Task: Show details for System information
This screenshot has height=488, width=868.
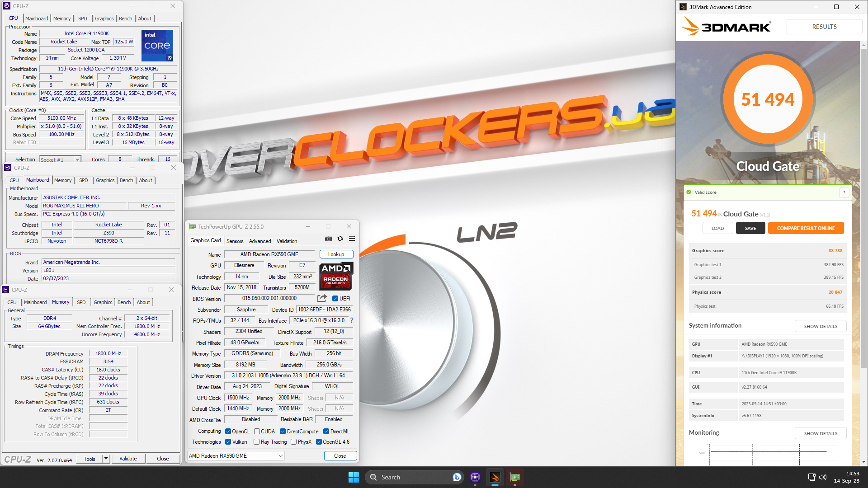Action: coord(821,326)
